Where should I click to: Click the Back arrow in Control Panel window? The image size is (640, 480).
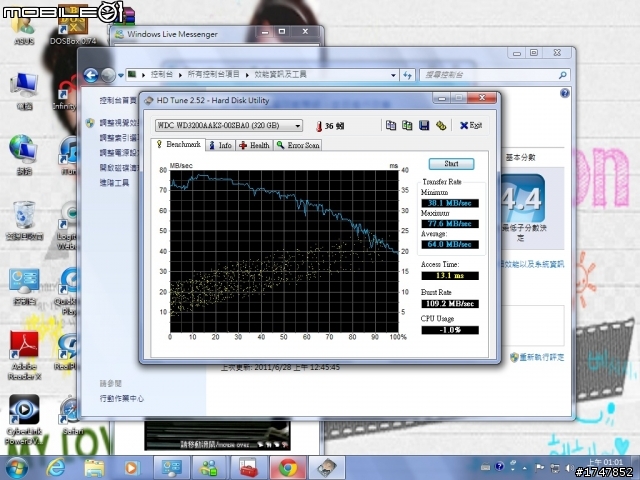pos(91,75)
